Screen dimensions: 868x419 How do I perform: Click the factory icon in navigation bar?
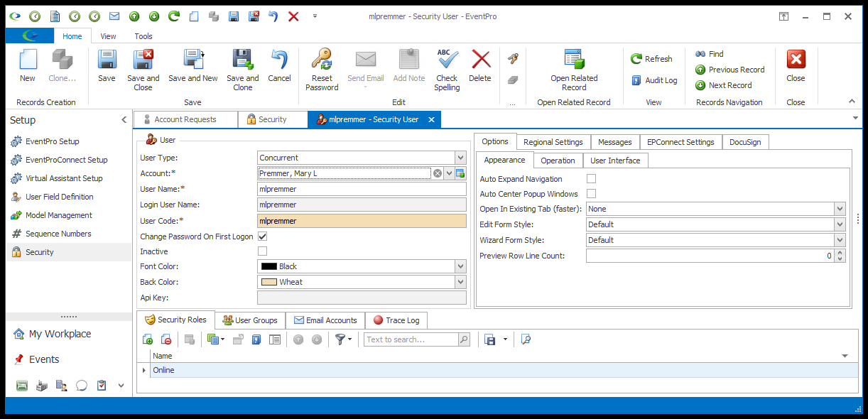(42, 386)
